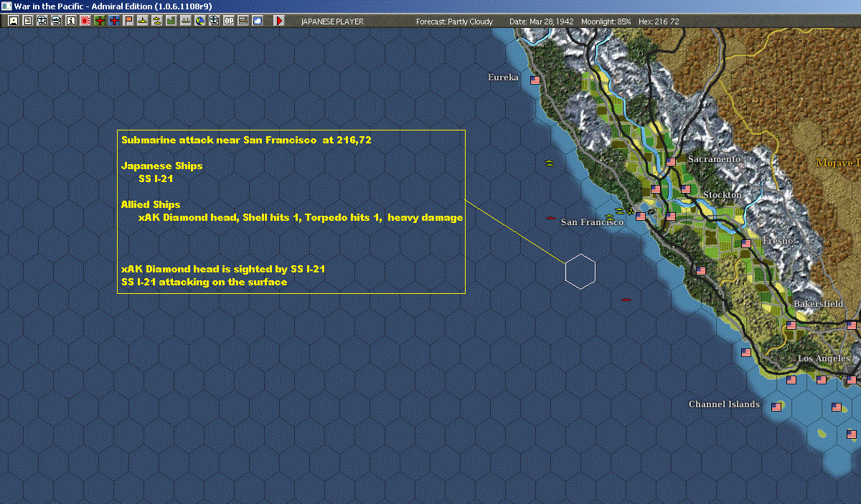
Task: Click the crosshair target toolbar icon
Action: 215,21
